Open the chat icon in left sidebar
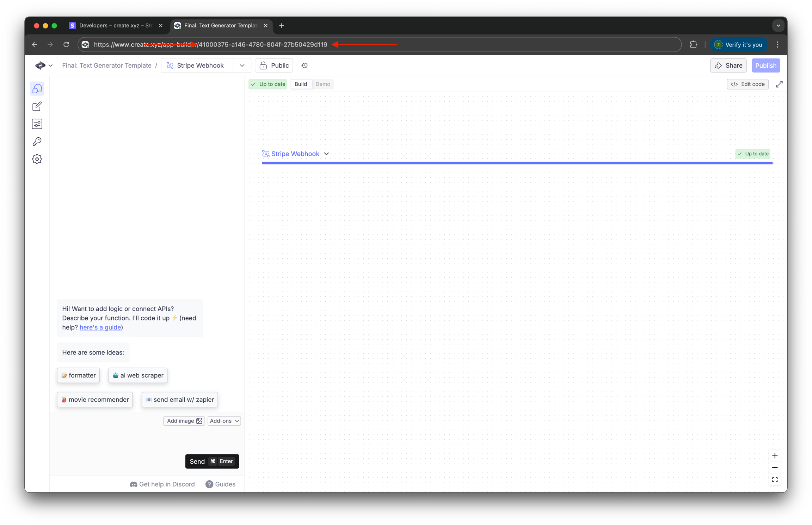Image resolution: width=812 pixels, height=525 pixels. click(37, 89)
